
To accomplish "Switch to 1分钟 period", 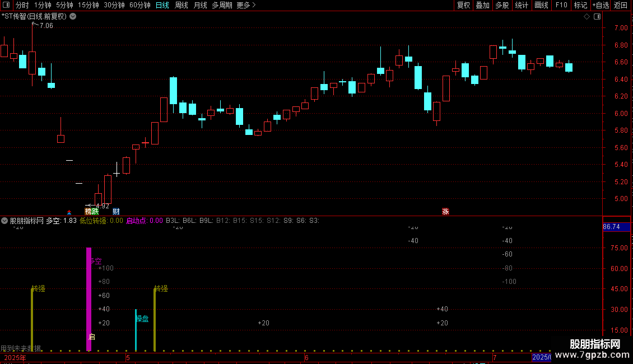I will [x=43, y=5].
